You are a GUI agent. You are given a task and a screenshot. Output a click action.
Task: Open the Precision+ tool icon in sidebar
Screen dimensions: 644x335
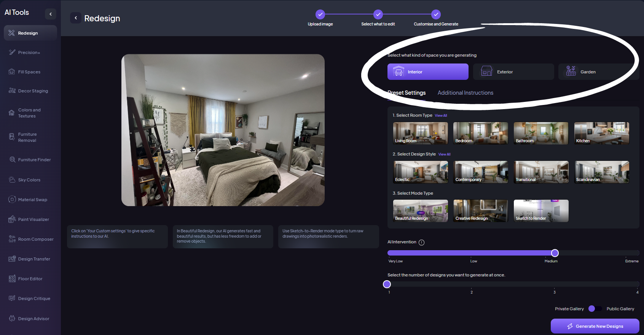pos(12,52)
